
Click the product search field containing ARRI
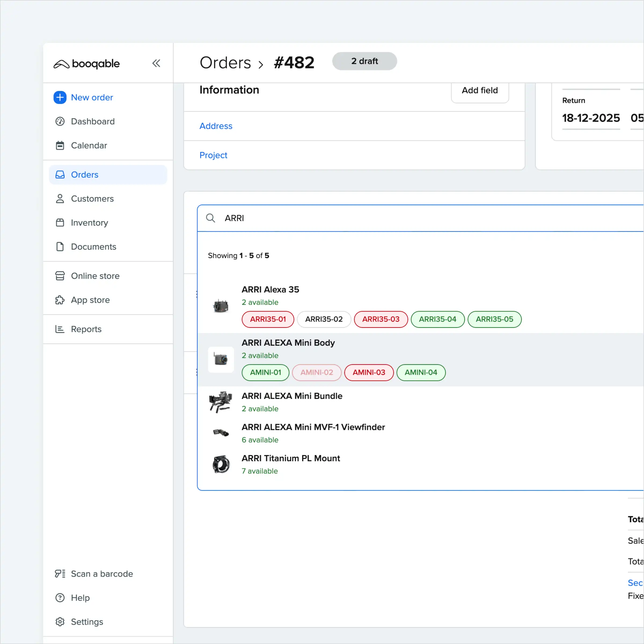(x=400, y=218)
